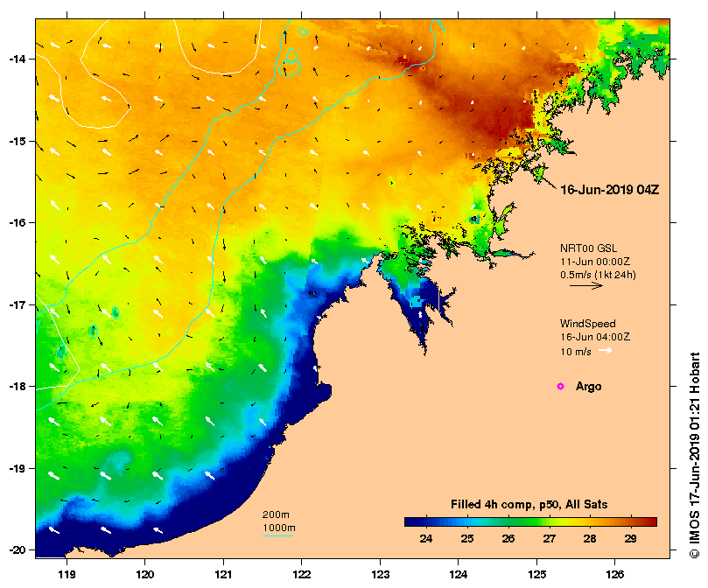
Task: Click the longitude label 120
Action: click(145, 575)
